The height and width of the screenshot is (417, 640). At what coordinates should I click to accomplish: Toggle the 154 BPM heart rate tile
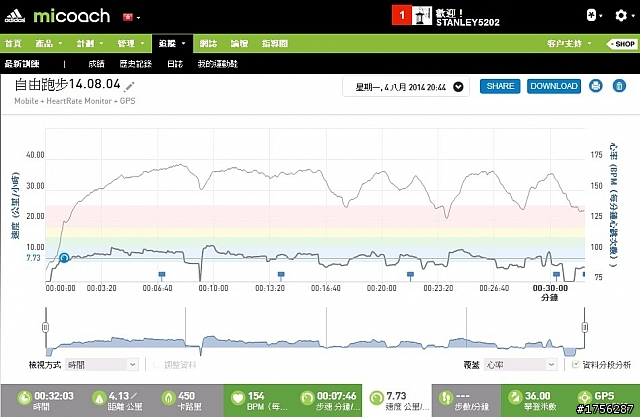(x=259, y=400)
